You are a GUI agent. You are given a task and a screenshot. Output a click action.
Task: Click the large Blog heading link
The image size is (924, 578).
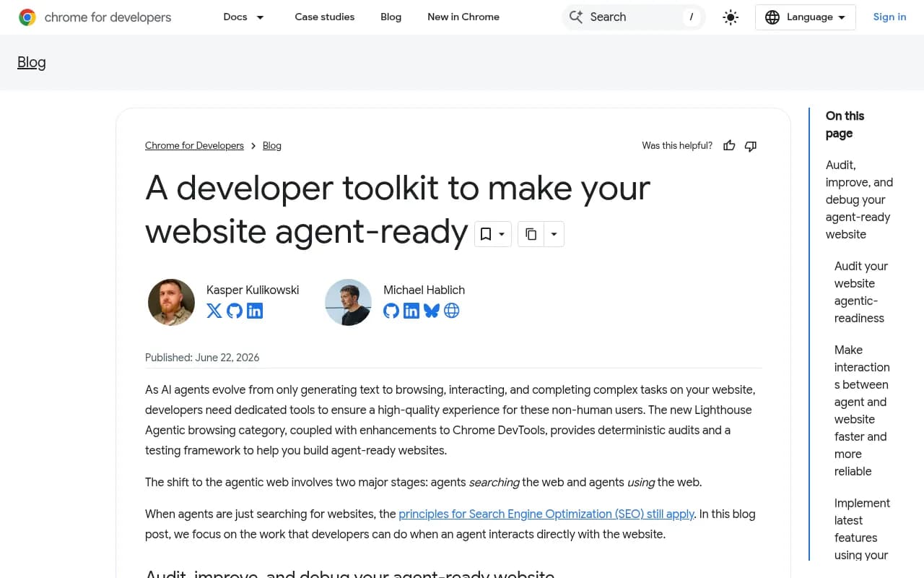click(32, 63)
